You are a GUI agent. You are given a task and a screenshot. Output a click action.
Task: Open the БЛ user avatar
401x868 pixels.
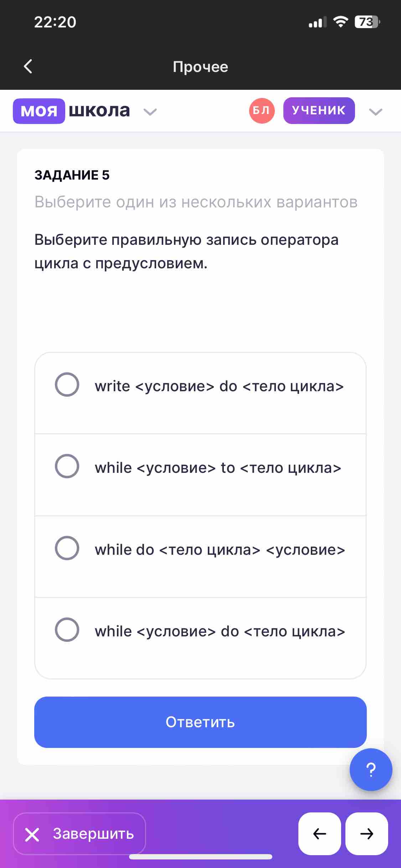coord(262,111)
